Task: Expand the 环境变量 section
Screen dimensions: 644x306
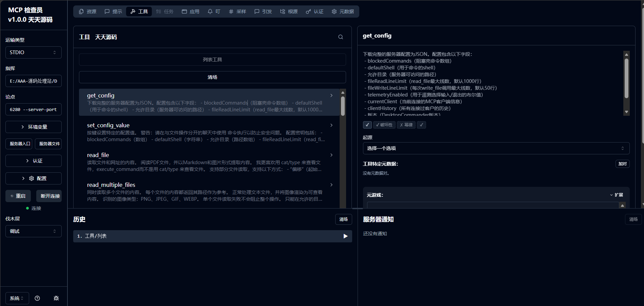Action: click(34, 127)
